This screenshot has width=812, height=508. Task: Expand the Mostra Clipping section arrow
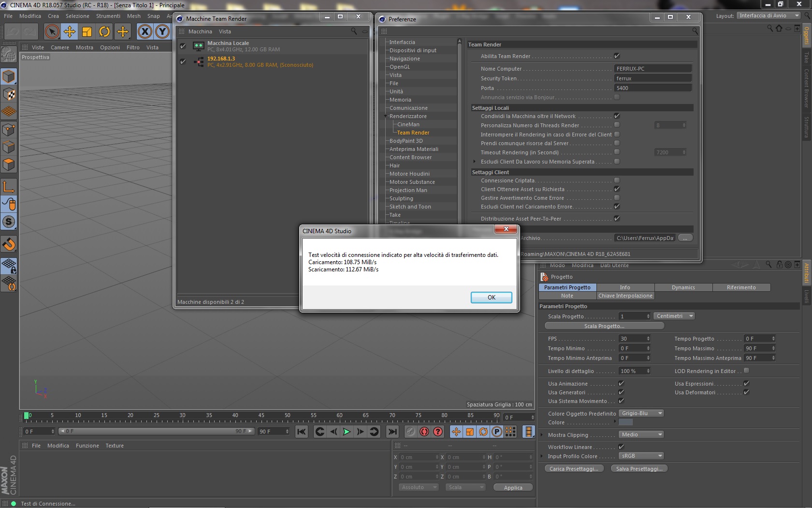(542, 435)
